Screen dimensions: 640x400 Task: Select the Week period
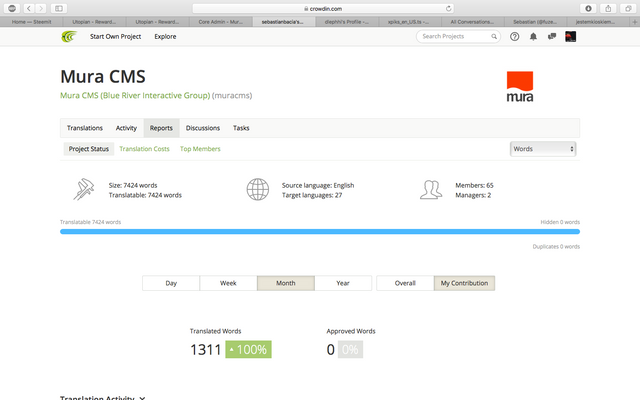[x=228, y=283]
